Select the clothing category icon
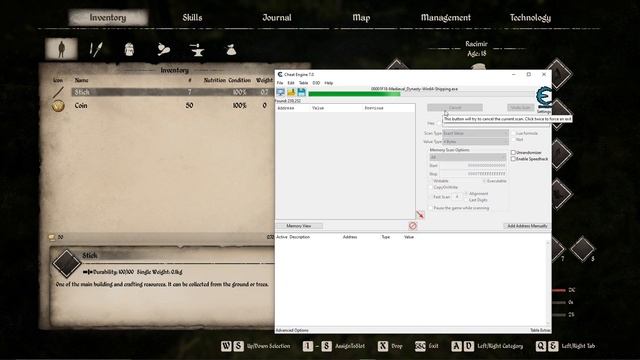 point(129,49)
